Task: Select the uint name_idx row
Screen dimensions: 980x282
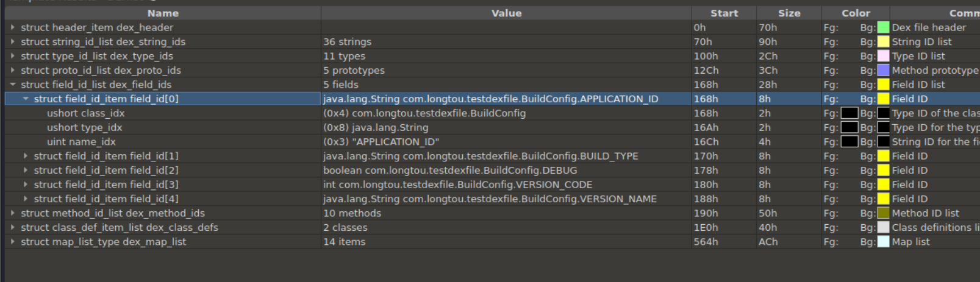Action: [x=81, y=142]
